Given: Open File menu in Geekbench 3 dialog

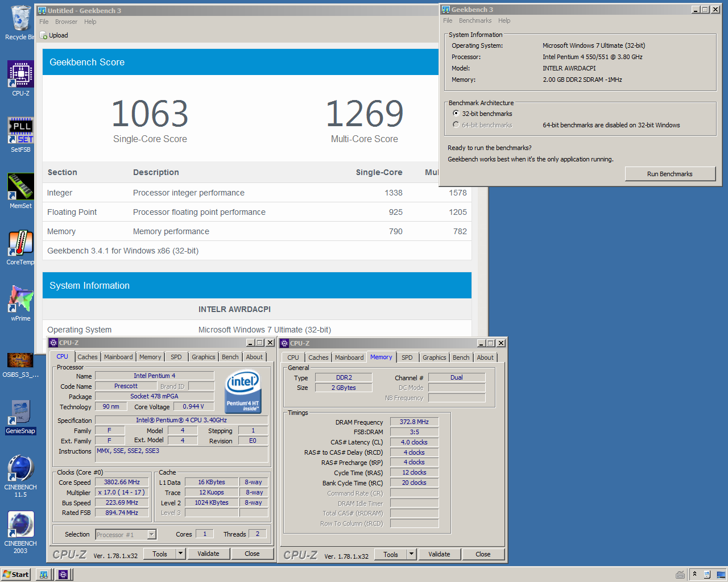Looking at the screenshot, I should coord(448,20).
